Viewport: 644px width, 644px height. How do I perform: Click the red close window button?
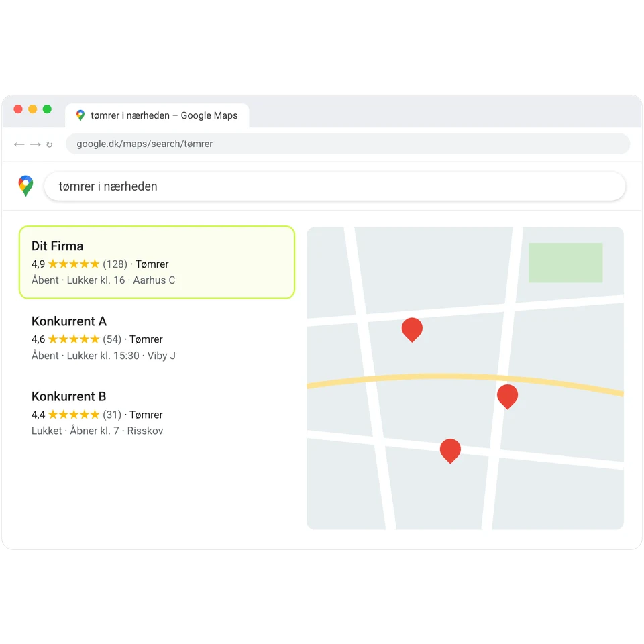18,109
